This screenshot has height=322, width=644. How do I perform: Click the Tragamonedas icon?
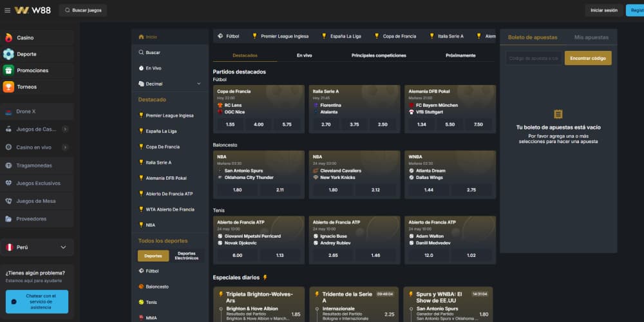pyautogui.click(x=8, y=166)
